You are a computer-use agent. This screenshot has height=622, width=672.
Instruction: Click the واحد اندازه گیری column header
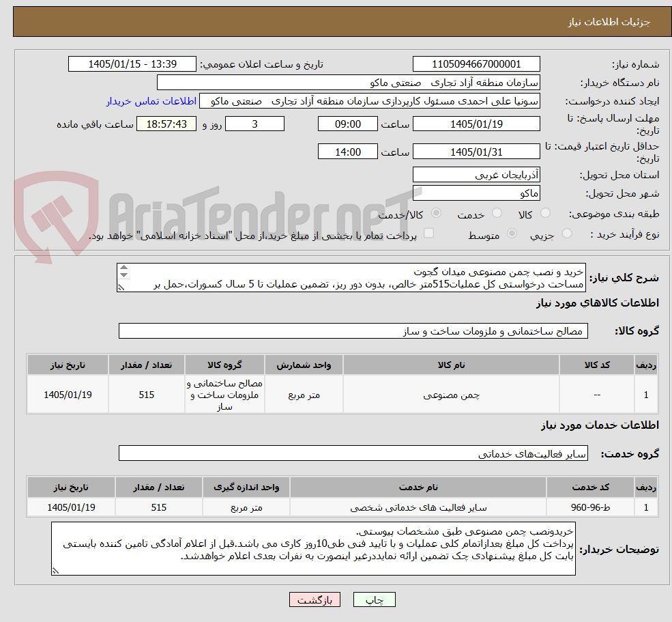pyautogui.click(x=246, y=487)
